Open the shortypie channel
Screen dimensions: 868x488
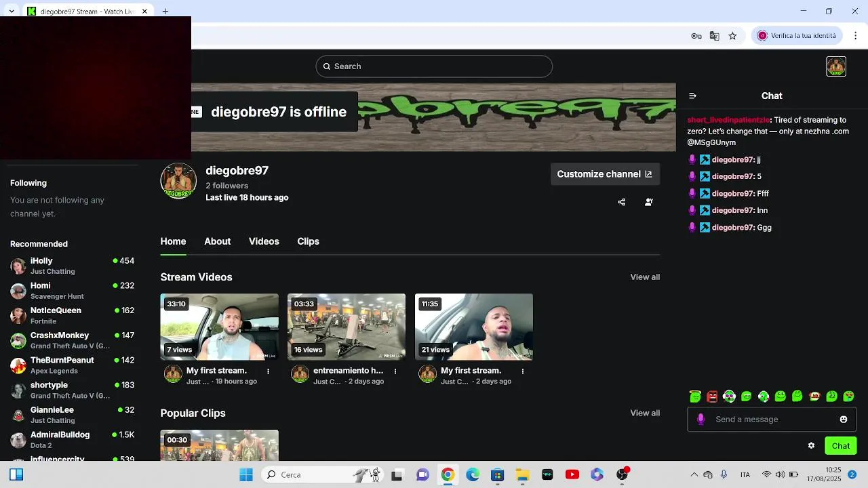(72, 390)
